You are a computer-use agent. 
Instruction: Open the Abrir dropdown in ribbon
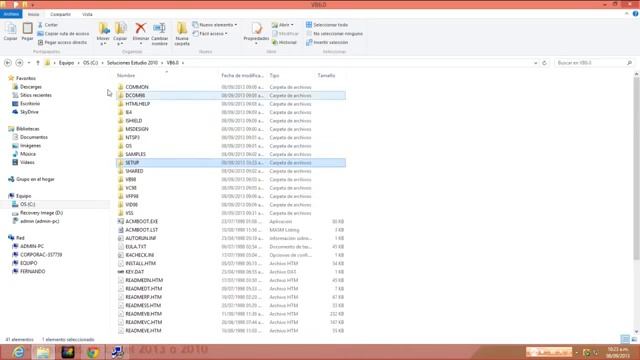click(283, 25)
